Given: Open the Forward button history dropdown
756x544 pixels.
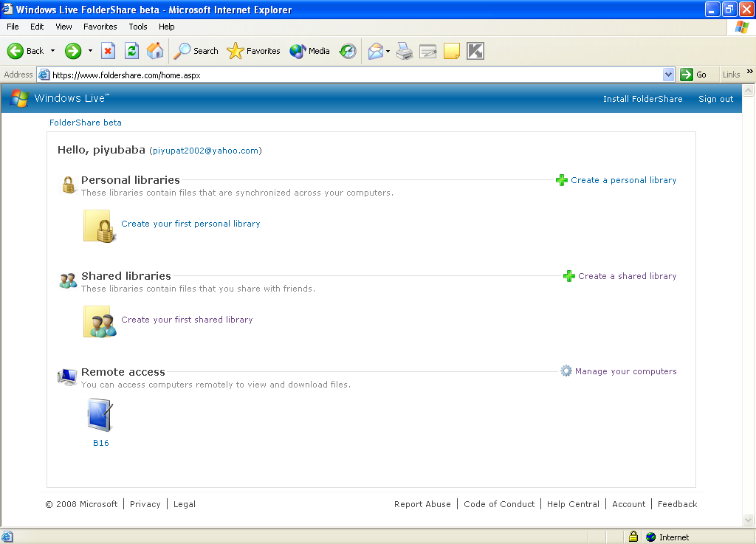Looking at the screenshot, I should (x=90, y=51).
